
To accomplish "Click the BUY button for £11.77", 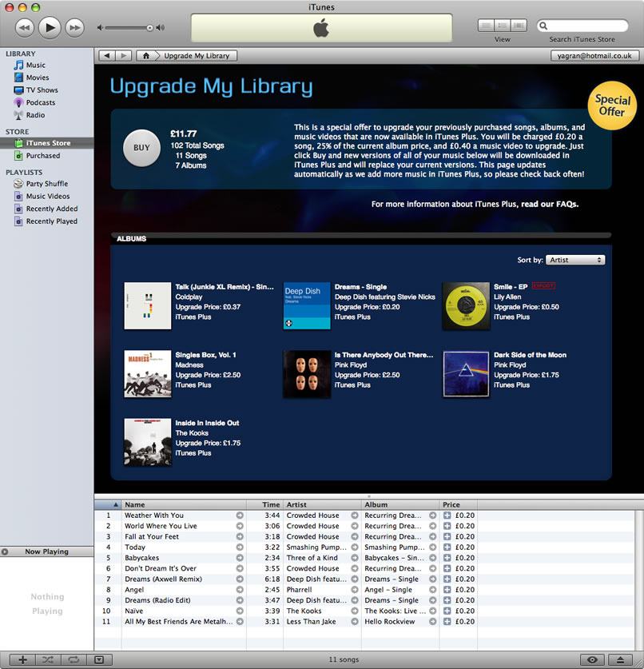I will (x=141, y=148).
